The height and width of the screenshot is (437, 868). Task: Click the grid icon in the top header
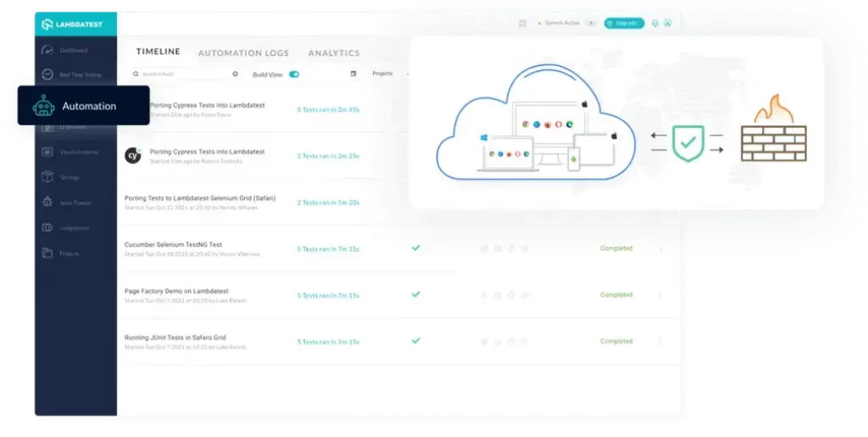coord(522,23)
